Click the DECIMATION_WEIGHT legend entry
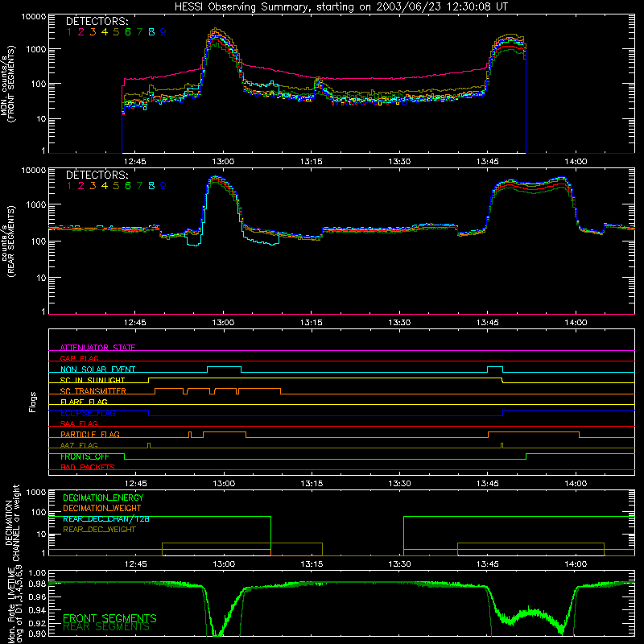 102,508
